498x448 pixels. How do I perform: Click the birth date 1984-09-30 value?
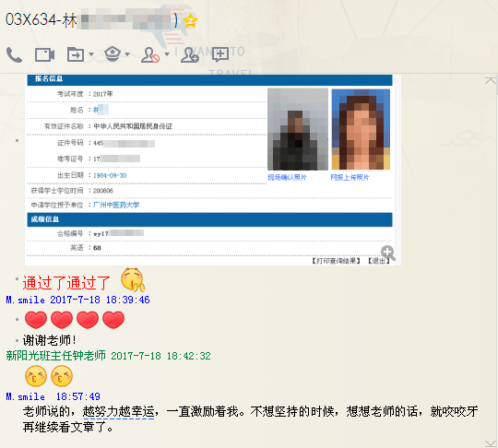click(x=110, y=175)
